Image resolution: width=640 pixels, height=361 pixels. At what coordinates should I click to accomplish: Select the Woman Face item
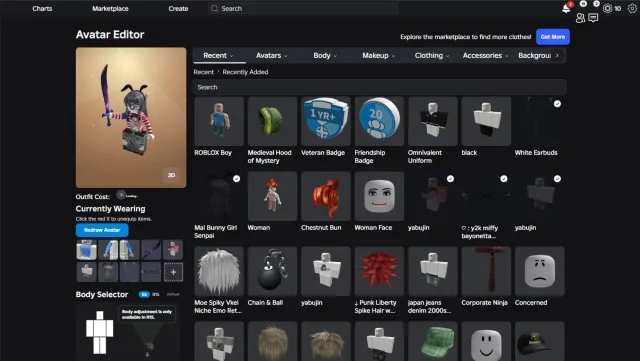[x=379, y=196]
